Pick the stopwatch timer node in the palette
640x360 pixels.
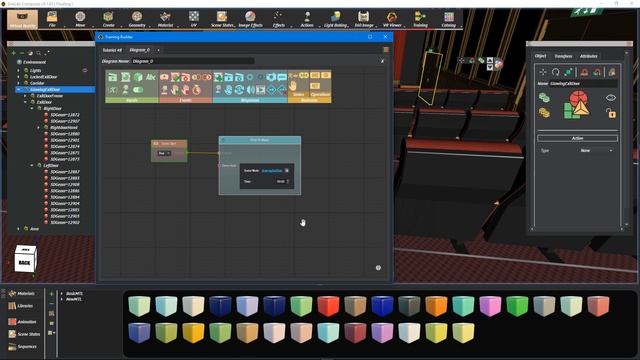(x=196, y=89)
